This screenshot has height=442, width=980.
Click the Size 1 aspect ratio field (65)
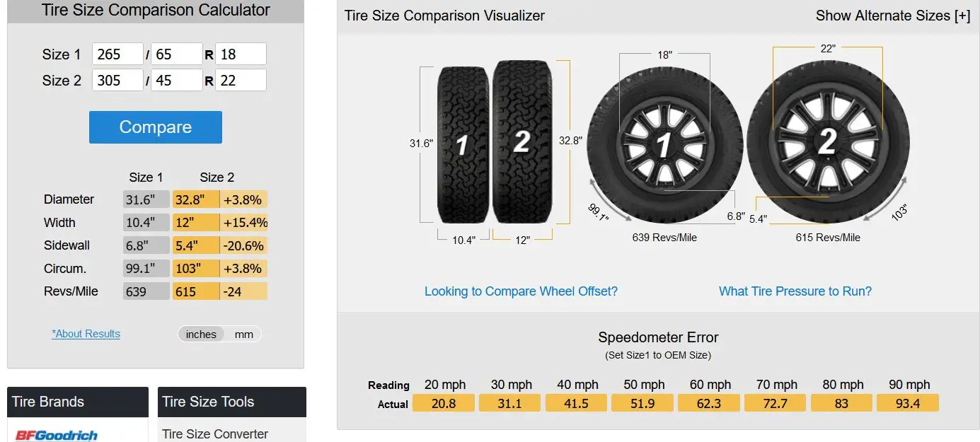(x=177, y=54)
